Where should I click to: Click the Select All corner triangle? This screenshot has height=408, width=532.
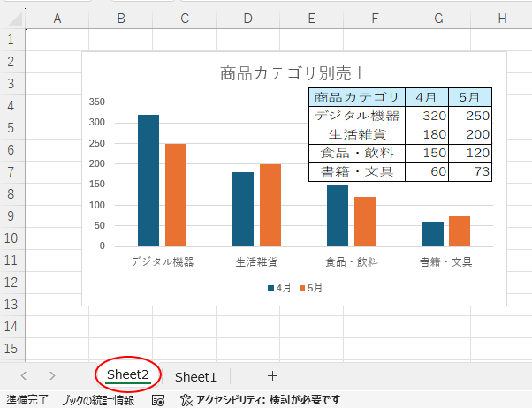pos(15,19)
